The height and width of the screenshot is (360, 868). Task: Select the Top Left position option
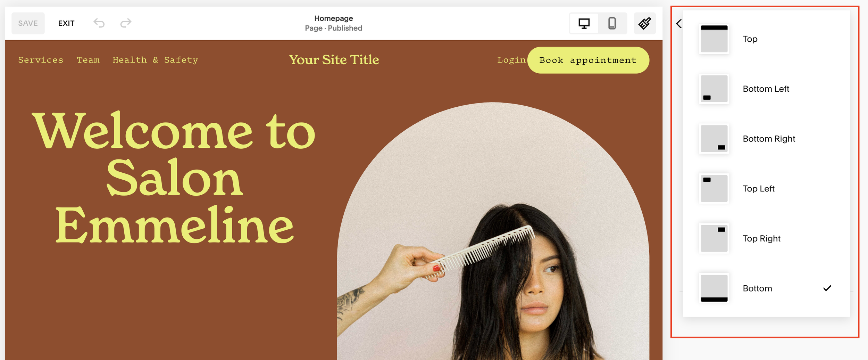pos(766,189)
